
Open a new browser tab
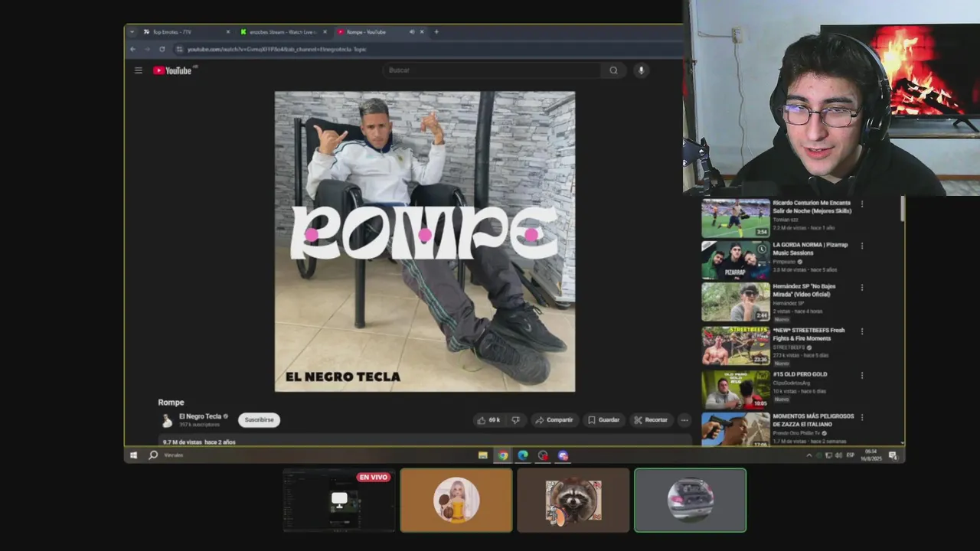[x=436, y=32]
